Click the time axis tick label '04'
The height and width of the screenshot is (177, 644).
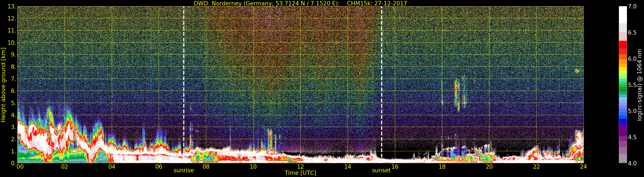pos(112,167)
